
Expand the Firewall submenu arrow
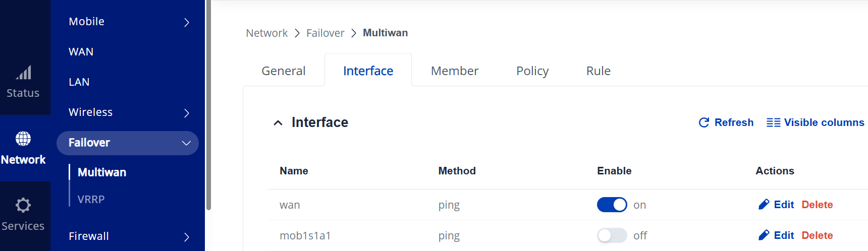point(187,237)
